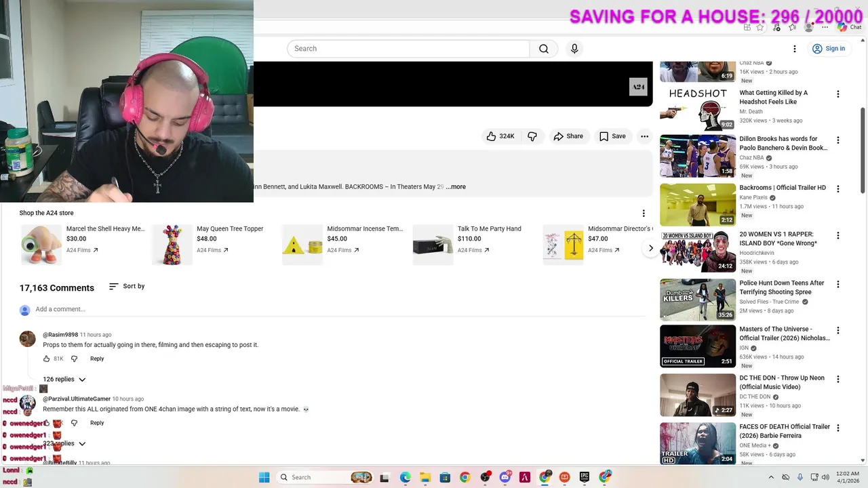The width and height of the screenshot is (868, 488).
Task: Open FACES OF DEATH Official Trailer title
Action: 785,431
